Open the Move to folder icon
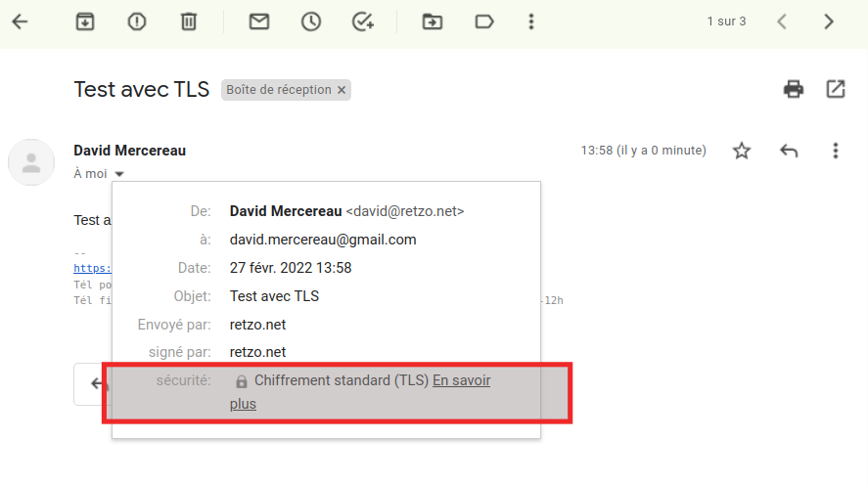 tap(432, 22)
